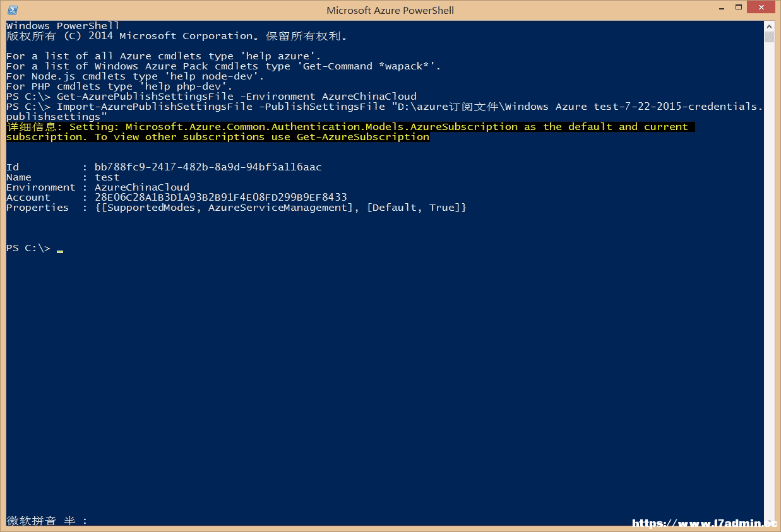781x532 pixels.
Task: Click the AzureChinaCloud Environment value
Action: coord(142,187)
